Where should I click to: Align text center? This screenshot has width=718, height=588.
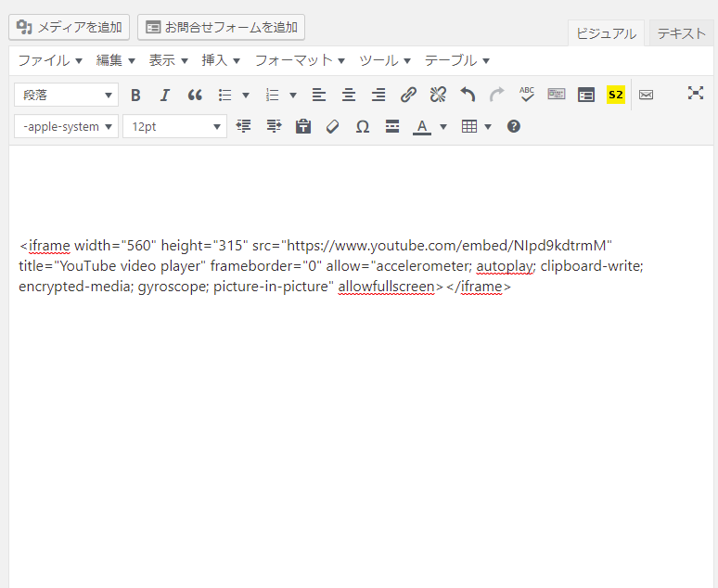pyautogui.click(x=349, y=96)
